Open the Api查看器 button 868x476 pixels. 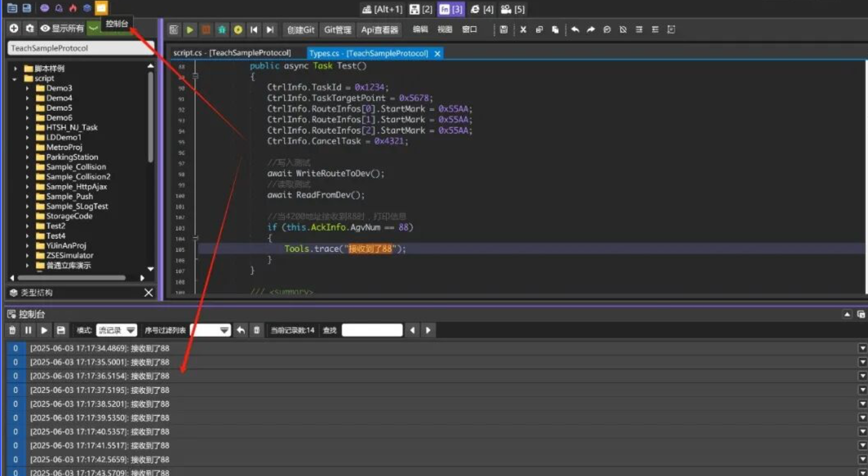(x=380, y=30)
